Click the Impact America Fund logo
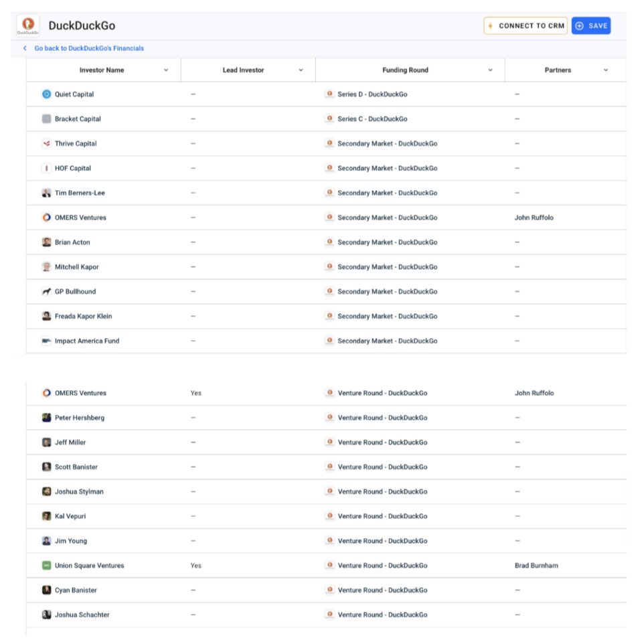The height and width of the screenshot is (644, 644). point(46,341)
